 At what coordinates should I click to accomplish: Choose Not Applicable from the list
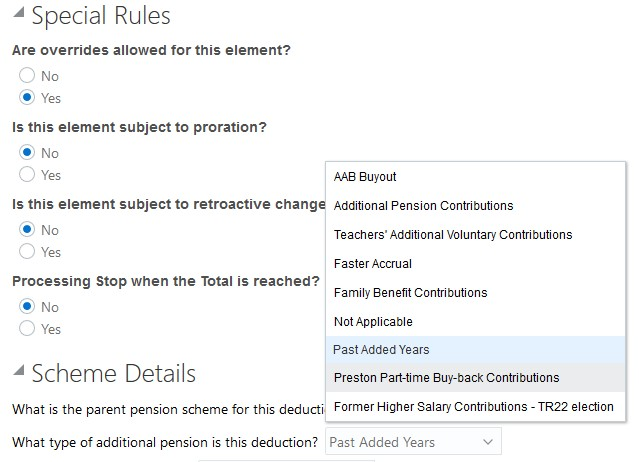click(x=373, y=322)
